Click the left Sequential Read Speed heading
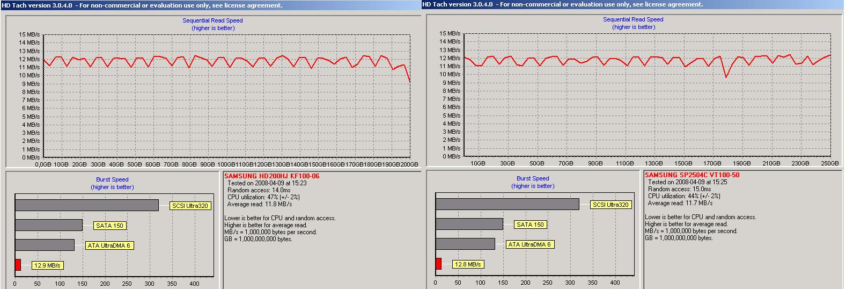This screenshot has width=868, height=289. [212, 20]
